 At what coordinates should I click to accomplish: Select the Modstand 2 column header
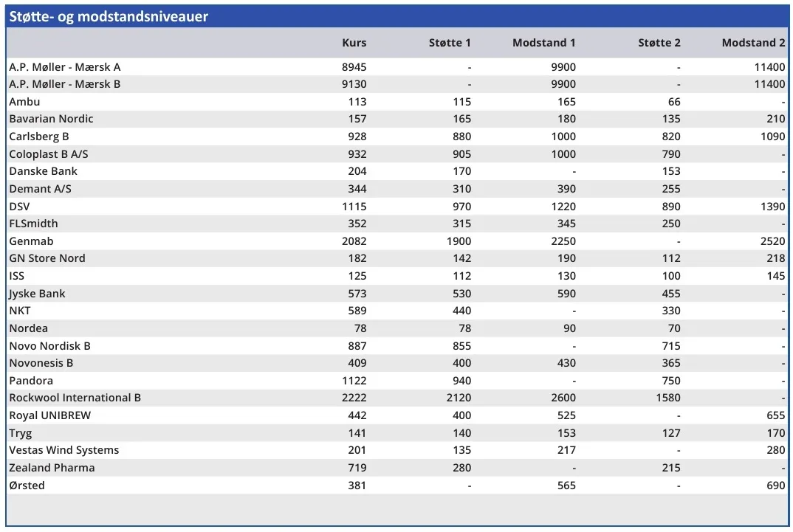753,43
